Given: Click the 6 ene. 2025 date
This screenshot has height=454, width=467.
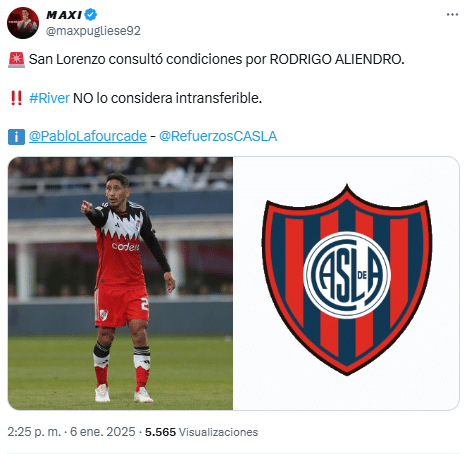Looking at the screenshot, I should tap(103, 432).
